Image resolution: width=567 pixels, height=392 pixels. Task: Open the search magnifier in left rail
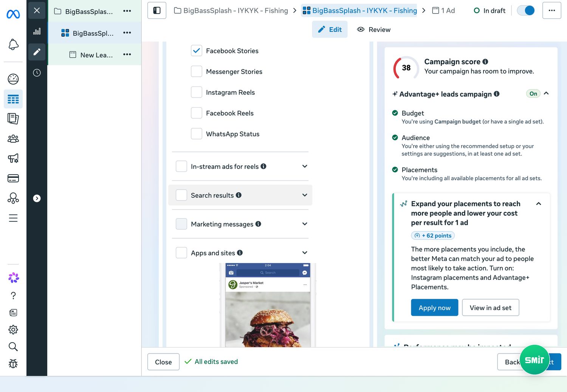(x=13, y=347)
